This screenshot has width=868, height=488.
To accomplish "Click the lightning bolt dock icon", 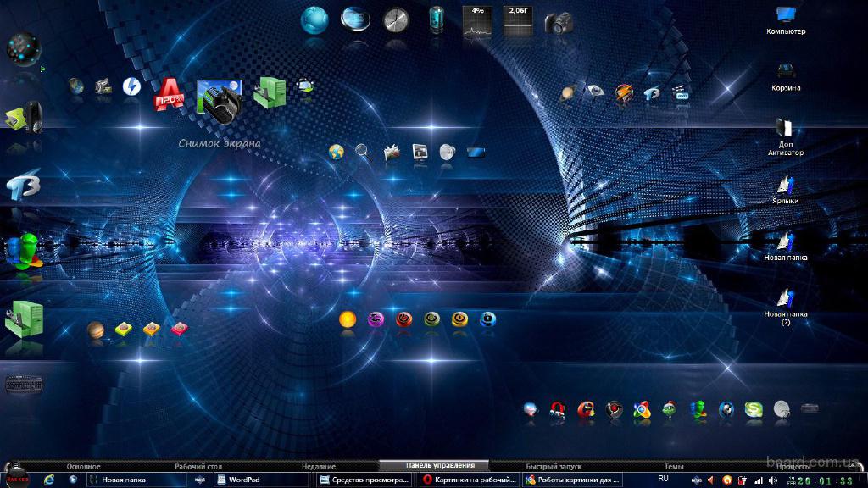I will click(x=131, y=86).
